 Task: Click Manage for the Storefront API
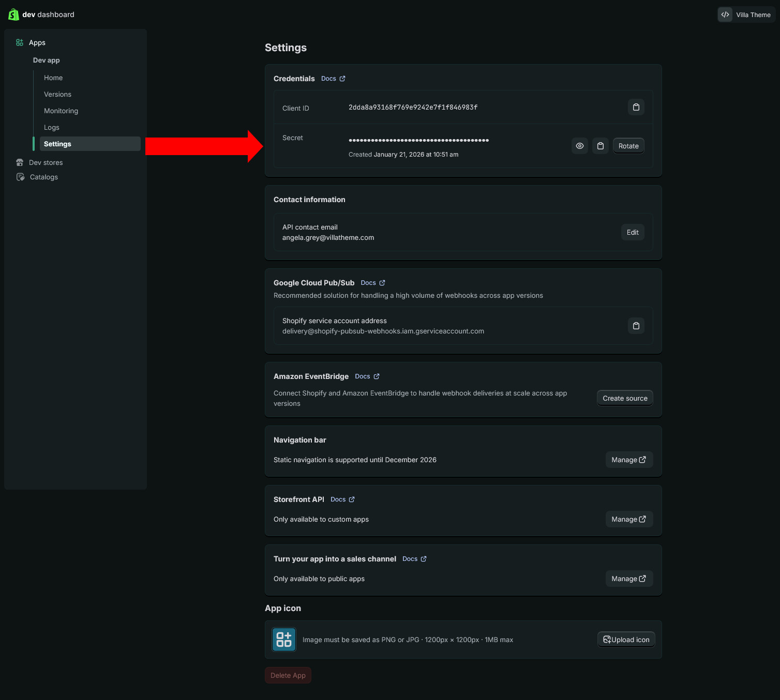coord(628,519)
